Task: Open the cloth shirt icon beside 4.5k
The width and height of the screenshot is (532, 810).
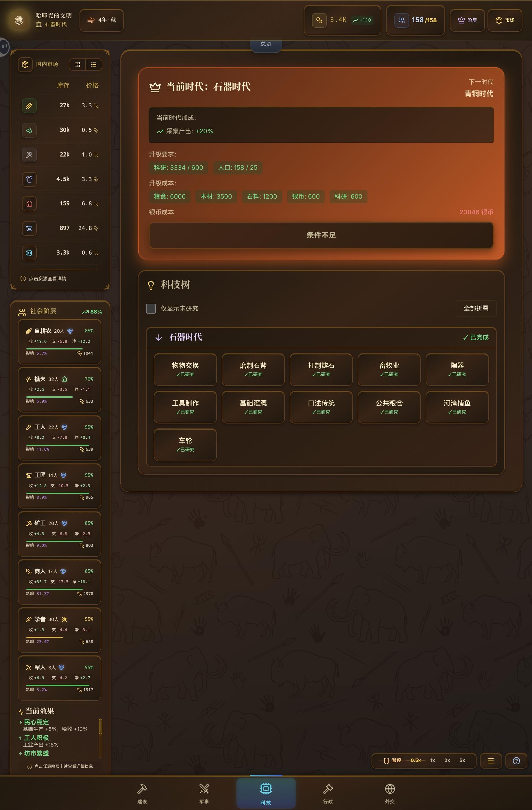Action: pos(29,179)
